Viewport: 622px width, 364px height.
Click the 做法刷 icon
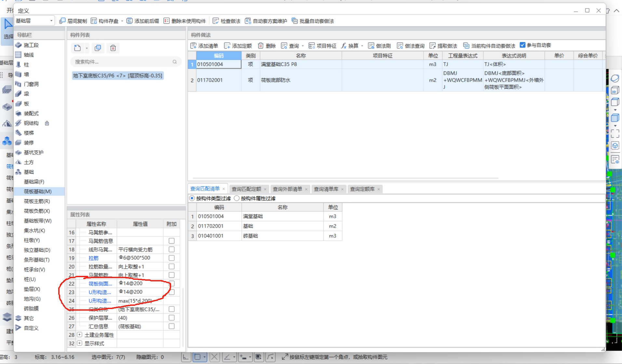point(371,46)
